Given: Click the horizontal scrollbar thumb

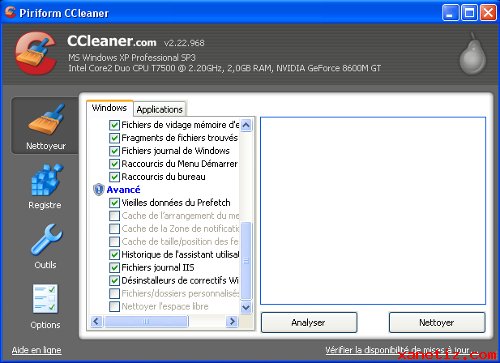Looking at the screenshot, I should (146, 321).
